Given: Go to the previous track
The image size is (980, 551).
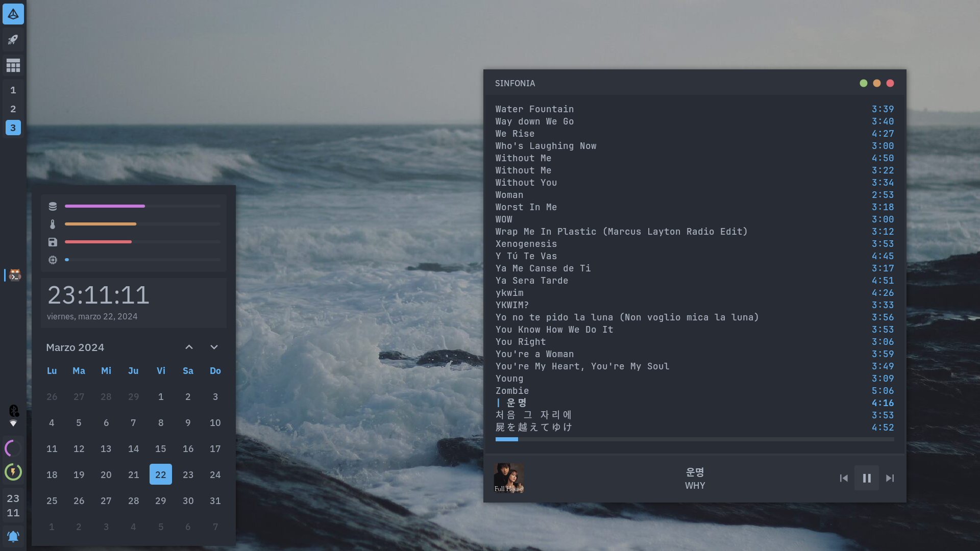Looking at the screenshot, I should coord(844,478).
